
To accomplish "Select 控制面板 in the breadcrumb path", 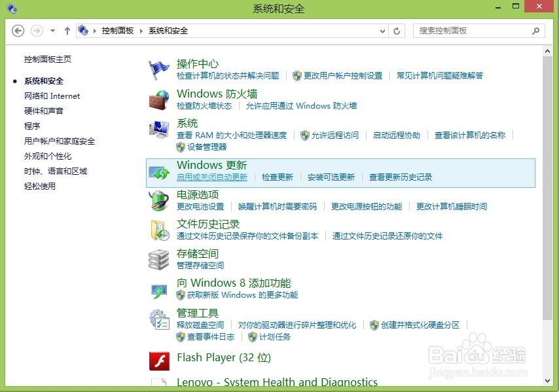I will [118, 31].
